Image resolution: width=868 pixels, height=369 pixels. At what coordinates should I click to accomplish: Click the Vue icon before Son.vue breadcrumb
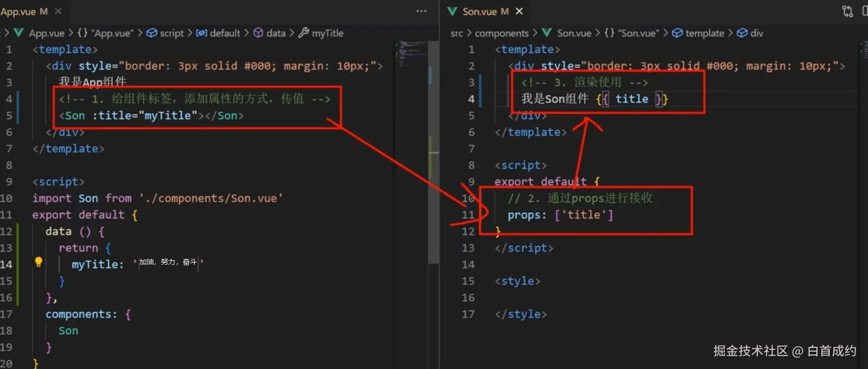pyautogui.click(x=547, y=33)
